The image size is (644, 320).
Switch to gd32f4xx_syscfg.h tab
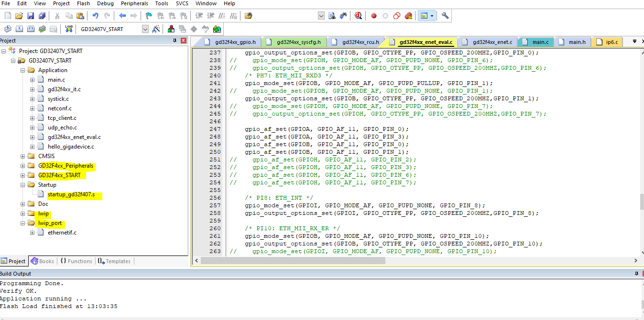pos(295,42)
